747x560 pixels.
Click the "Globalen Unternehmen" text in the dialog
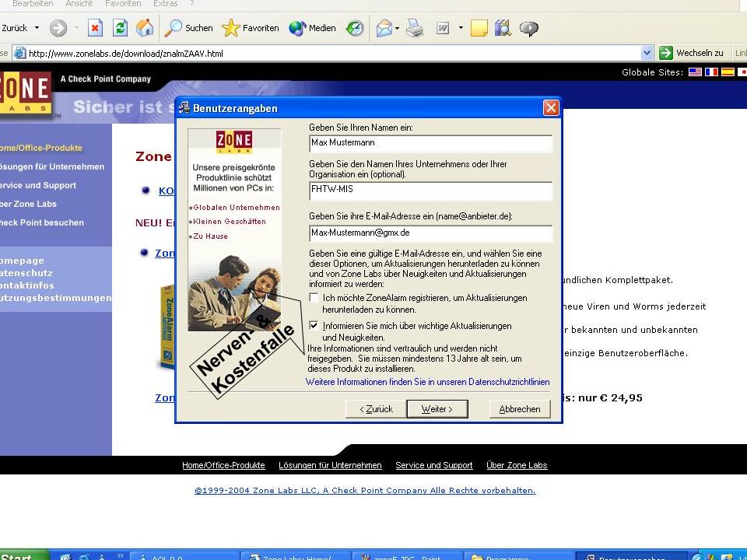[x=237, y=207]
